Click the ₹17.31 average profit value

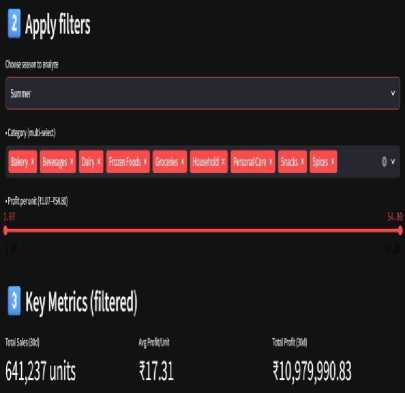point(156,371)
